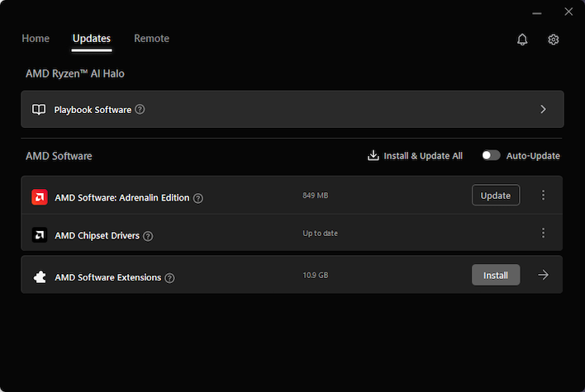The height and width of the screenshot is (392, 585).
Task: Open more options for AMD Chipset Drivers
Action: coord(543,233)
